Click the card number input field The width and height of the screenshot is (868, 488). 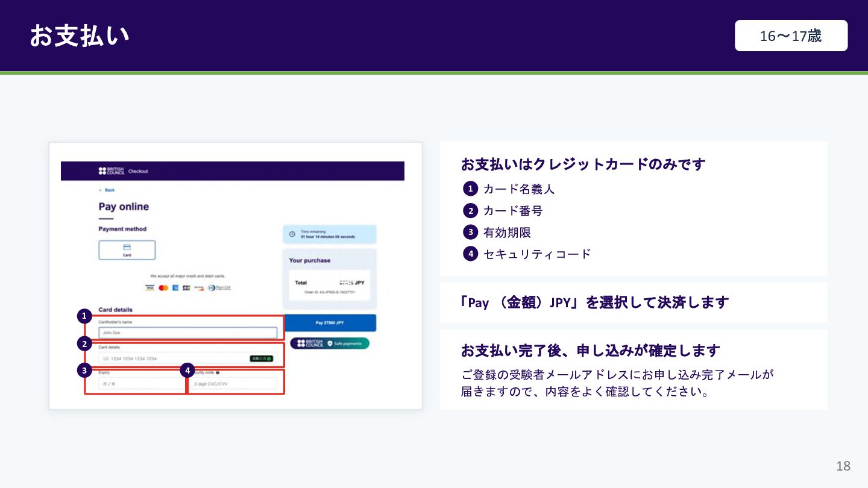tap(188, 358)
